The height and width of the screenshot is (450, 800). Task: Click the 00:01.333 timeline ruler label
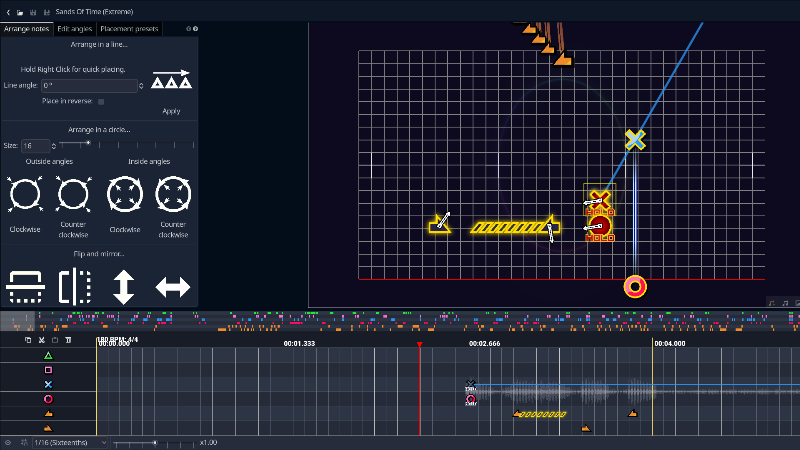pyautogui.click(x=299, y=344)
